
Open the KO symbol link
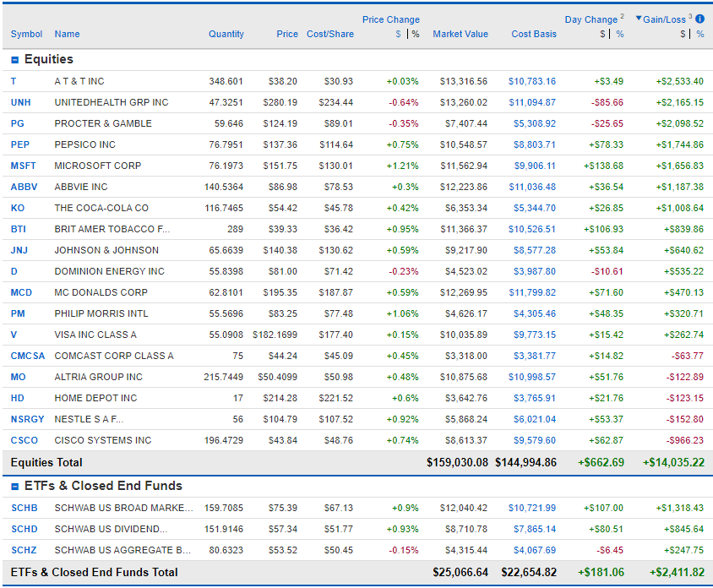point(18,209)
